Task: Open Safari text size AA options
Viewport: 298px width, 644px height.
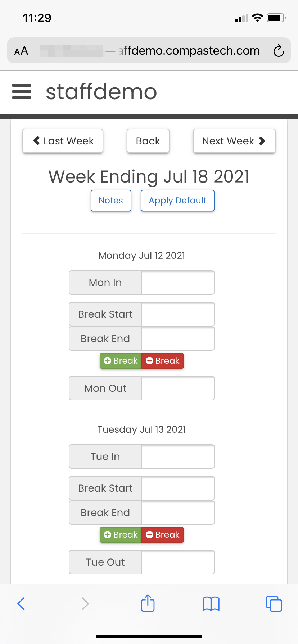Action: tap(21, 51)
